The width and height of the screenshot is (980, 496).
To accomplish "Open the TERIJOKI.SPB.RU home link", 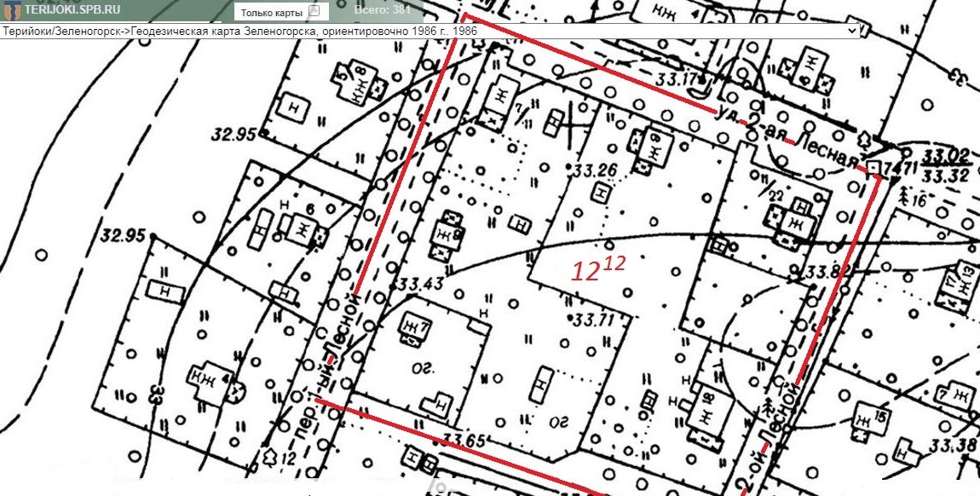I will [x=73, y=10].
